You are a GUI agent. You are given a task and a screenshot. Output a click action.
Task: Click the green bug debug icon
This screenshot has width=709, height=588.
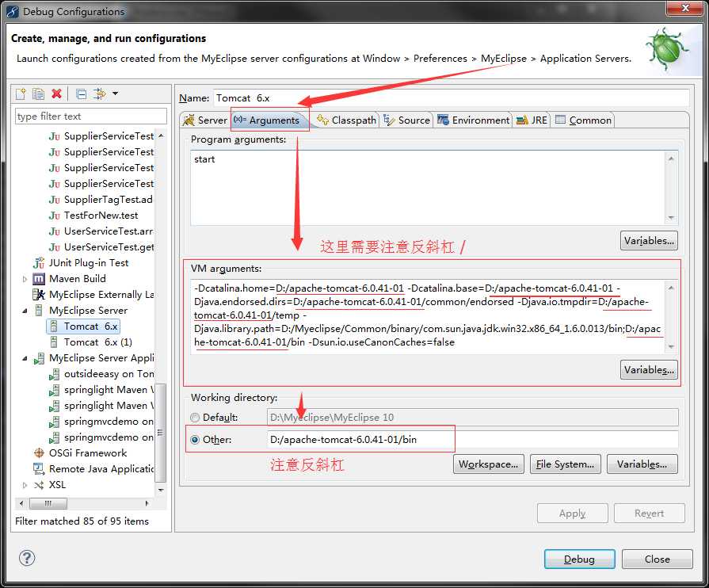665,48
